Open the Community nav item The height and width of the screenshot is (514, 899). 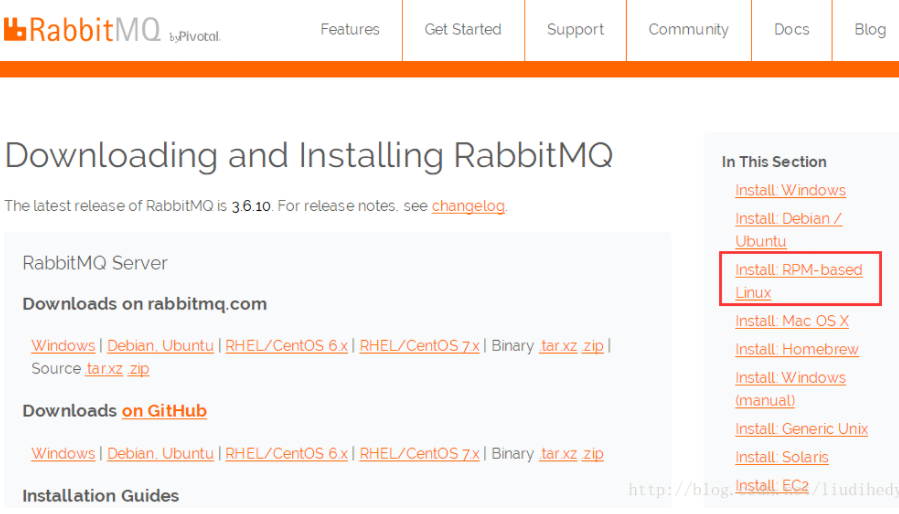[688, 30]
